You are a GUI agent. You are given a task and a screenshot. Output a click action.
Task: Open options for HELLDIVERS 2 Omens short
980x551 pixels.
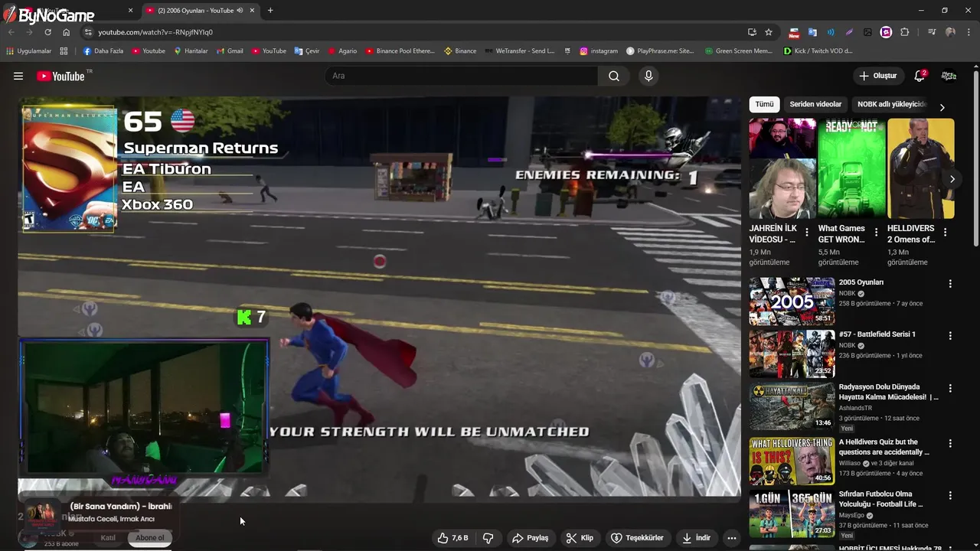tap(945, 232)
